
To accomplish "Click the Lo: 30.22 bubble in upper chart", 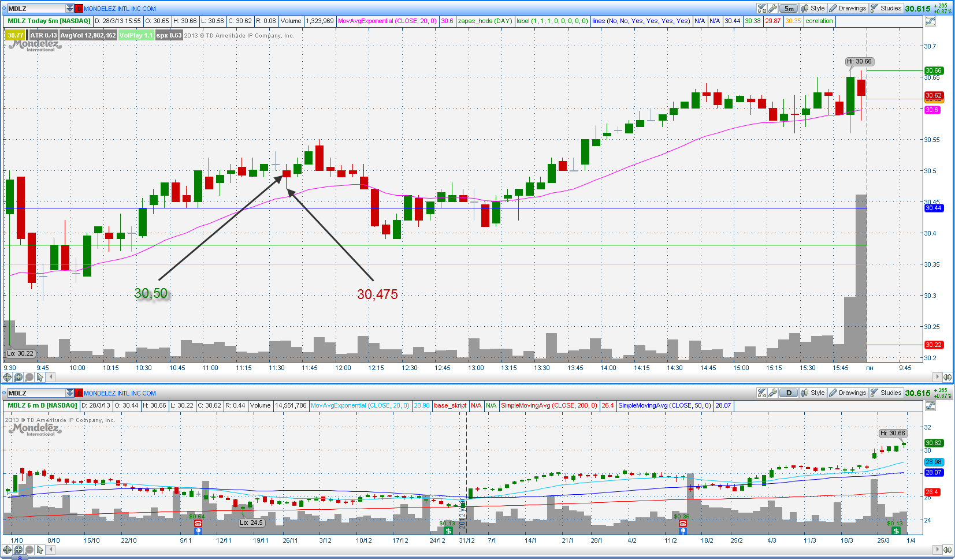I will point(21,353).
